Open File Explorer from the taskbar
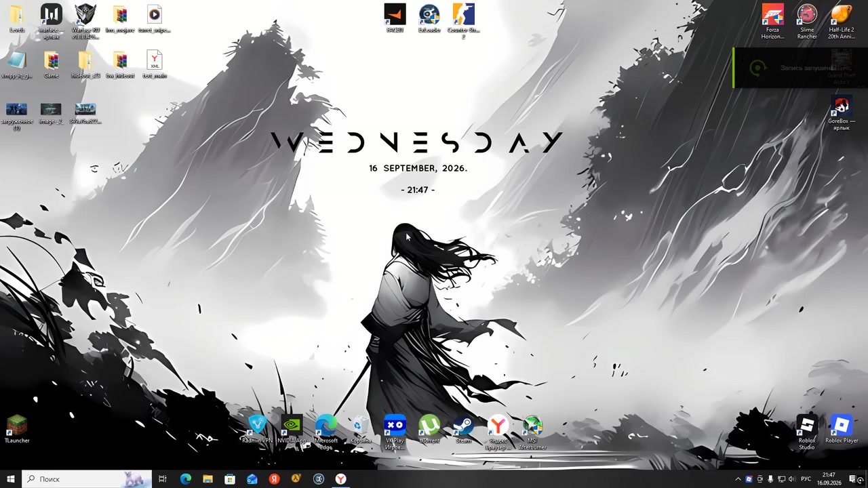The image size is (868, 488). click(x=208, y=479)
